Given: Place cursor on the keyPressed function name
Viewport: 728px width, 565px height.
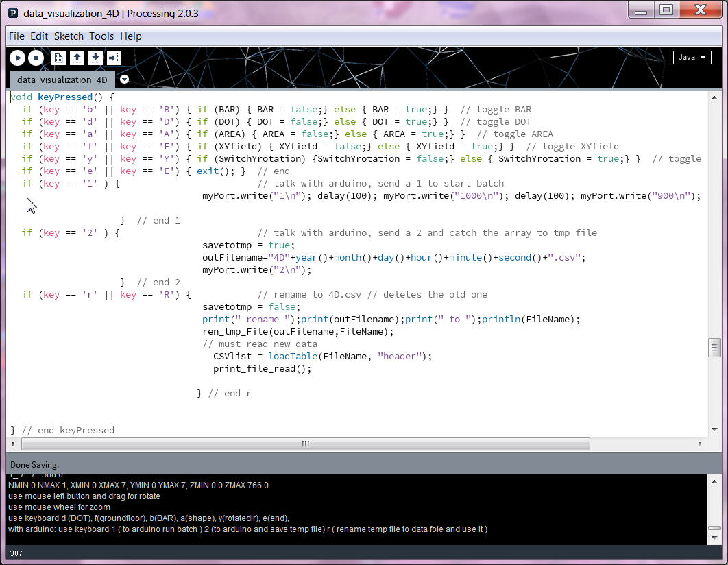Looking at the screenshot, I should [x=64, y=97].
